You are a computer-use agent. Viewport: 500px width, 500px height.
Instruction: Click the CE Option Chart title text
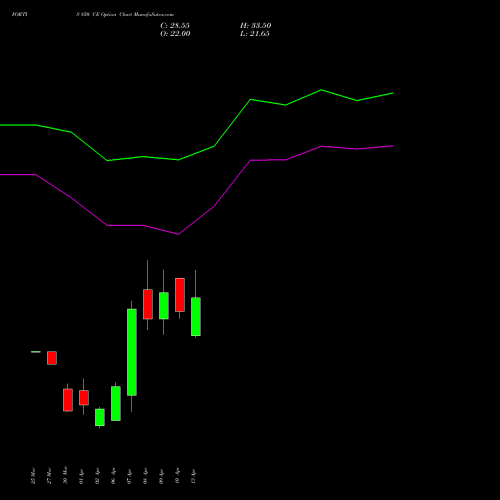(113, 14)
